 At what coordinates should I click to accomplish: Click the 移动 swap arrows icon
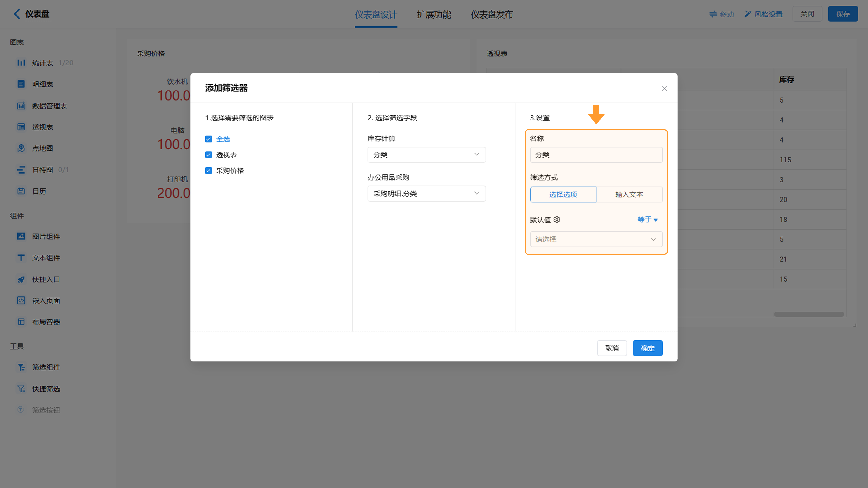[713, 14]
